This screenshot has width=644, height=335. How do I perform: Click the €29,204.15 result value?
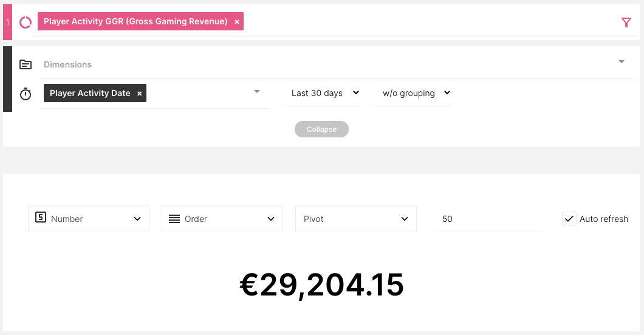[x=321, y=285]
